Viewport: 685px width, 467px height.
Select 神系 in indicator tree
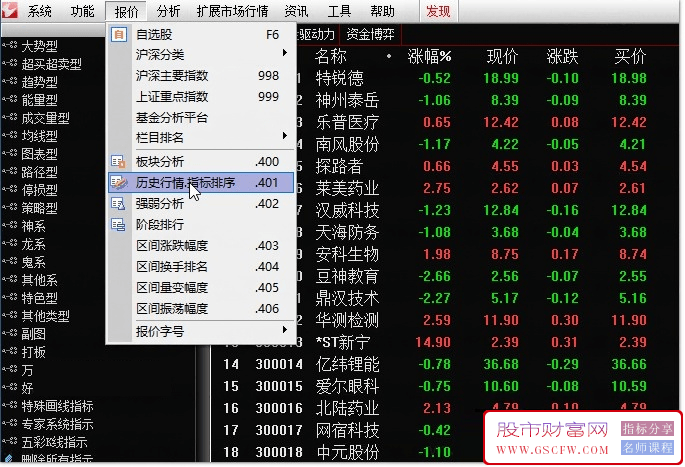(33, 226)
